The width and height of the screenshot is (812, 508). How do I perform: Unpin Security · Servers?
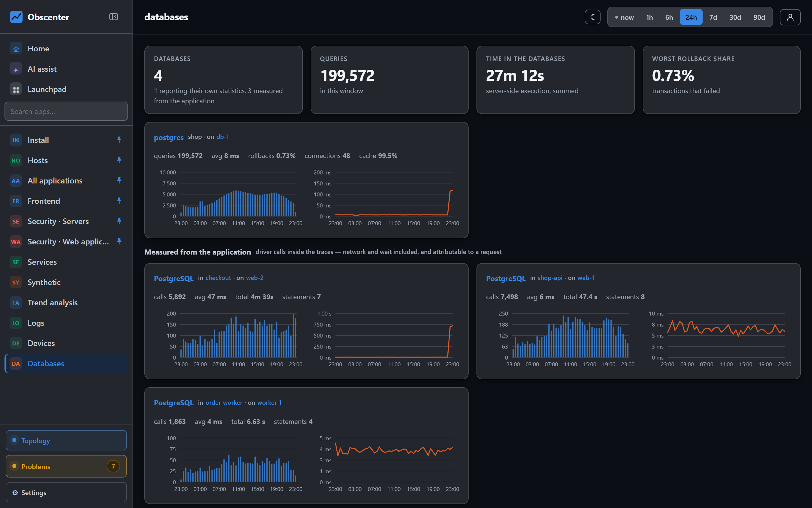pos(119,221)
